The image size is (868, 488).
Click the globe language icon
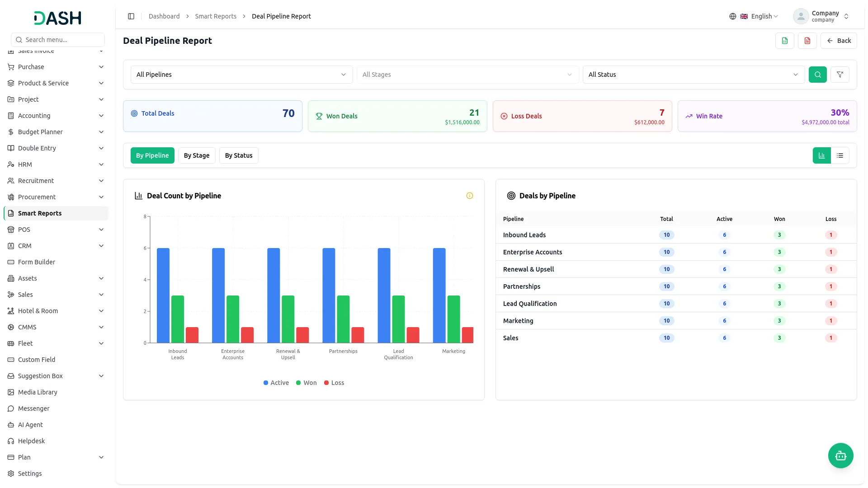[x=733, y=16]
